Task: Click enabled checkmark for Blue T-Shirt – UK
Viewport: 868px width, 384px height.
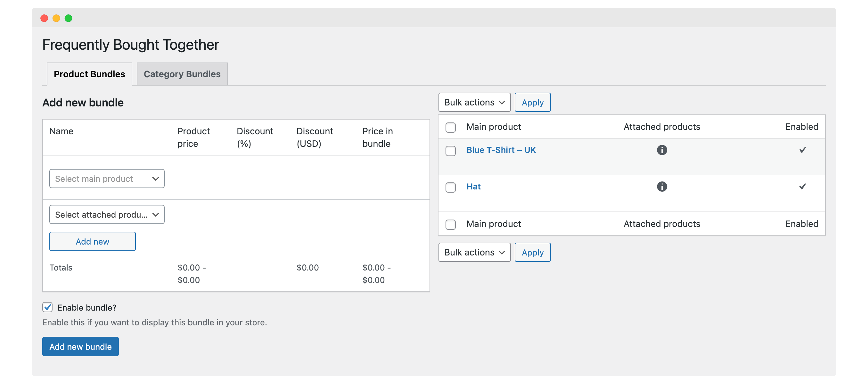Action: click(x=802, y=150)
